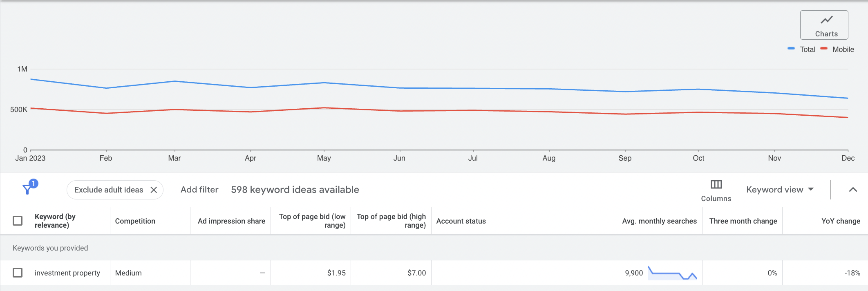Sort by Top of page bid high range
The image size is (868, 291).
click(391, 221)
